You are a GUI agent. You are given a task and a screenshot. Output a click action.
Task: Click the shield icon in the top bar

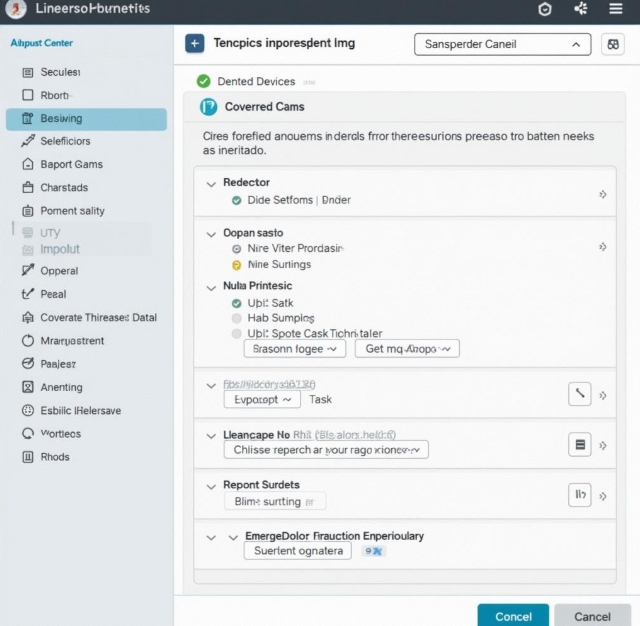coord(545,9)
